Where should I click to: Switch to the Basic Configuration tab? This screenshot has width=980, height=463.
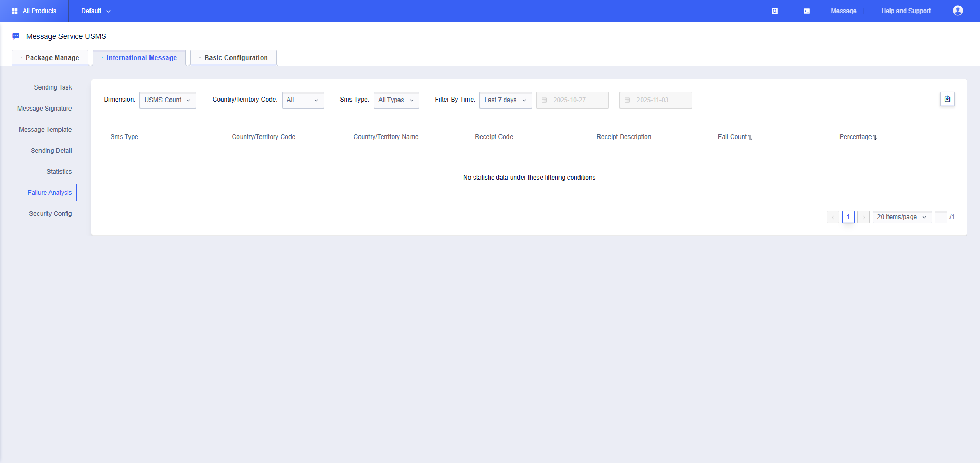[x=233, y=58]
